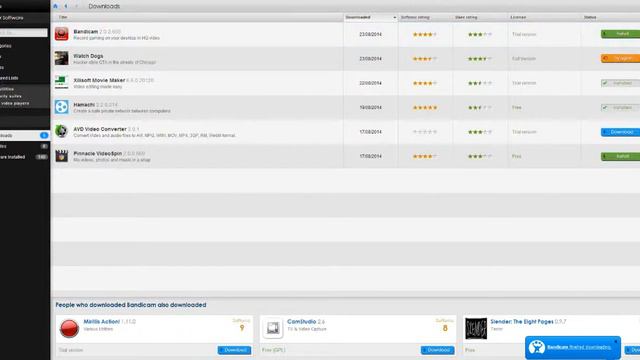Click the orange status button for Watch Dogs
640x360 pixels.
click(620, 58)
